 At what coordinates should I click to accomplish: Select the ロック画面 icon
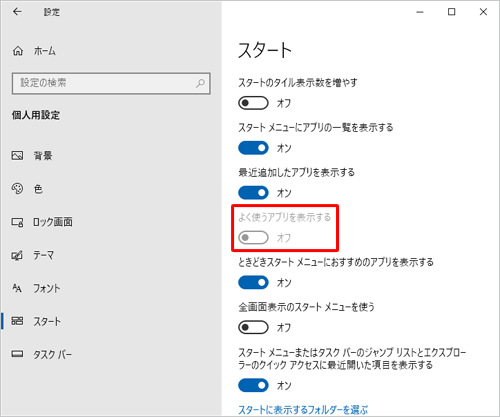coord(17,222)
